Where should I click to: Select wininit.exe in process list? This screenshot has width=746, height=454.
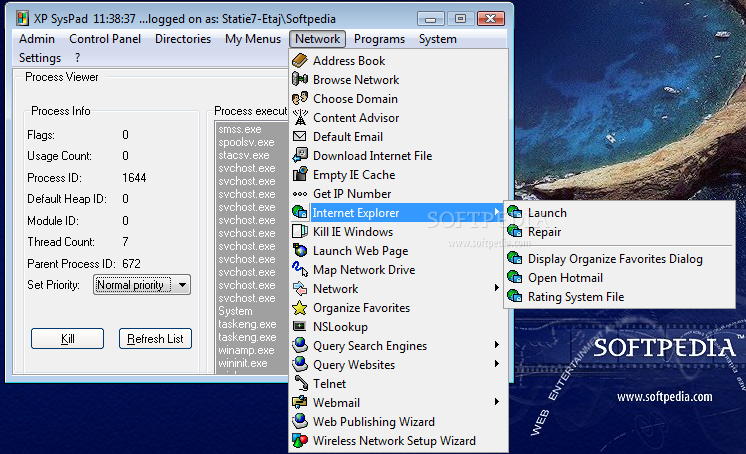tap(243, 363)
